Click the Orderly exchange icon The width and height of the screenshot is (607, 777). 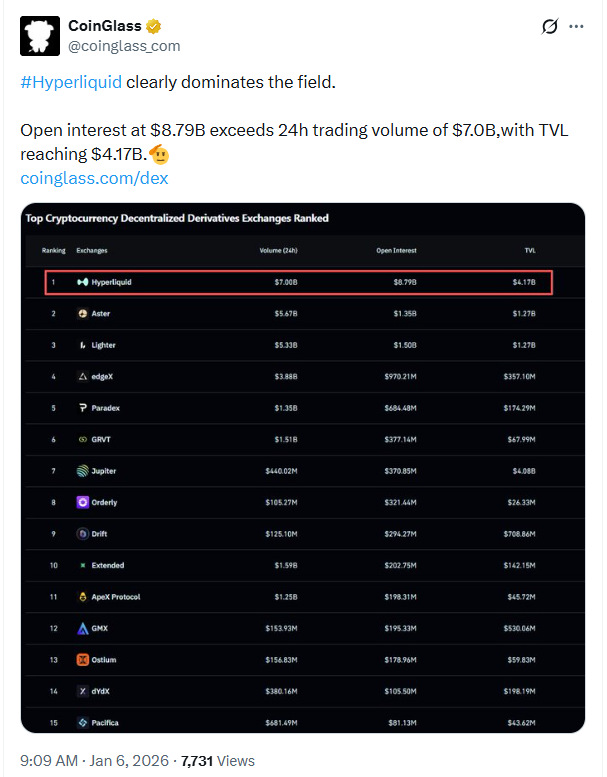(x=82, y=503)
